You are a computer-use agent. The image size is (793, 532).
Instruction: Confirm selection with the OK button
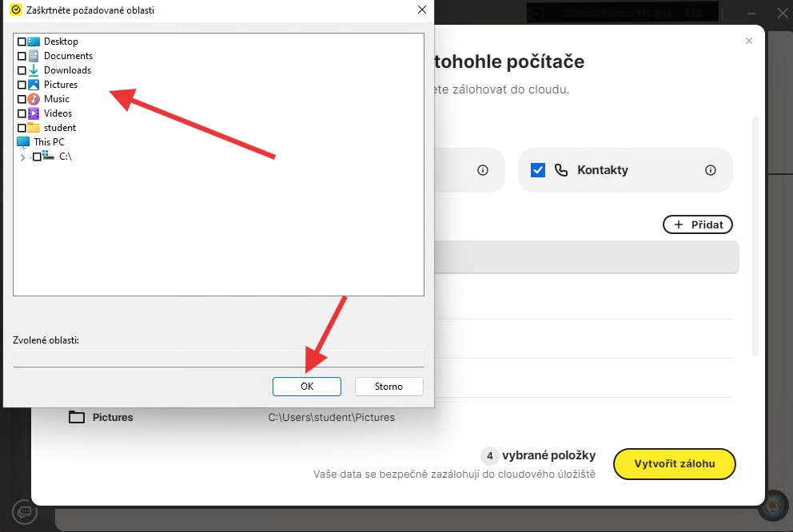307,387
